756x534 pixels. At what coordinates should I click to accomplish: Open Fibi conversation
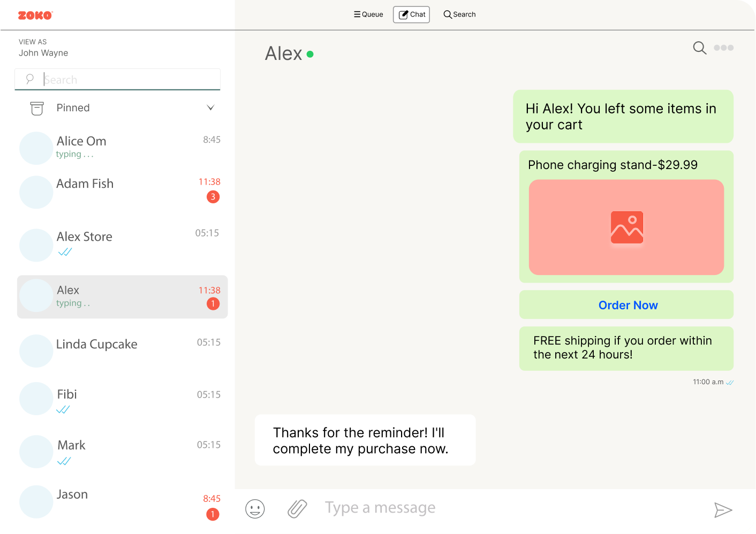pyautogui.click(x=122, y=399)
